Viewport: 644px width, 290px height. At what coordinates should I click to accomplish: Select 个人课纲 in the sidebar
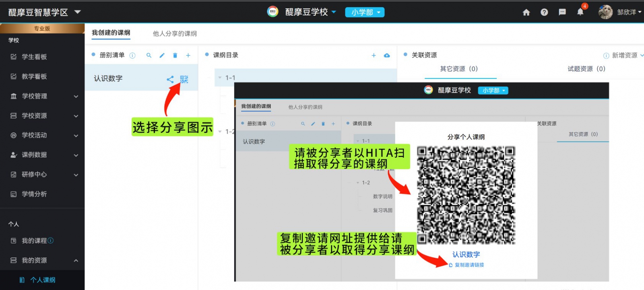[x=43, y=280]
